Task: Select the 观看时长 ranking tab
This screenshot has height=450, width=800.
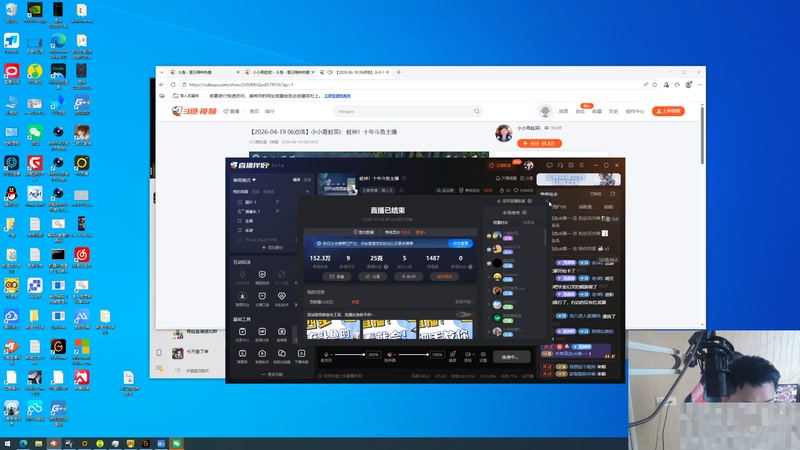Action: click(500, 222)
